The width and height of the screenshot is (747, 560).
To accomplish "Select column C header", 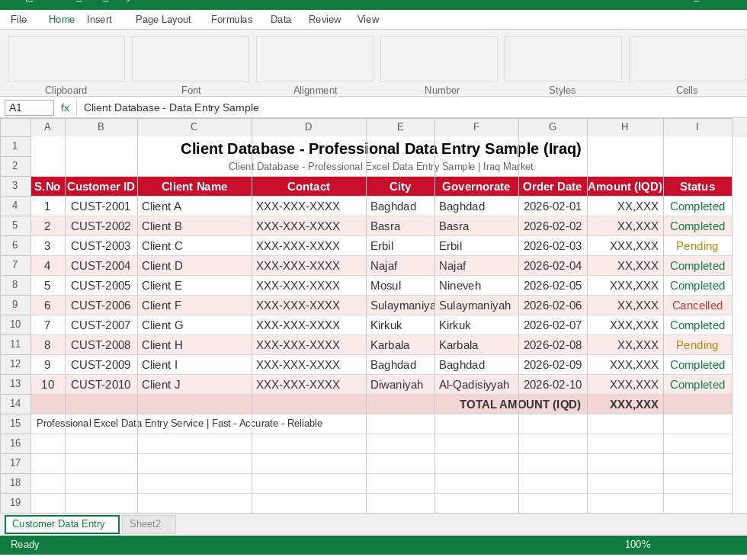I will (x=194, y=127).
